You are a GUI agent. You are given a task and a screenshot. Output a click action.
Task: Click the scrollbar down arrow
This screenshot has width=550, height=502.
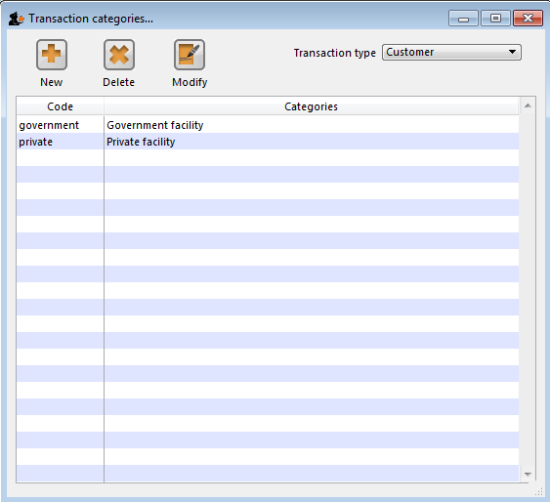click(x=528, y=474)
